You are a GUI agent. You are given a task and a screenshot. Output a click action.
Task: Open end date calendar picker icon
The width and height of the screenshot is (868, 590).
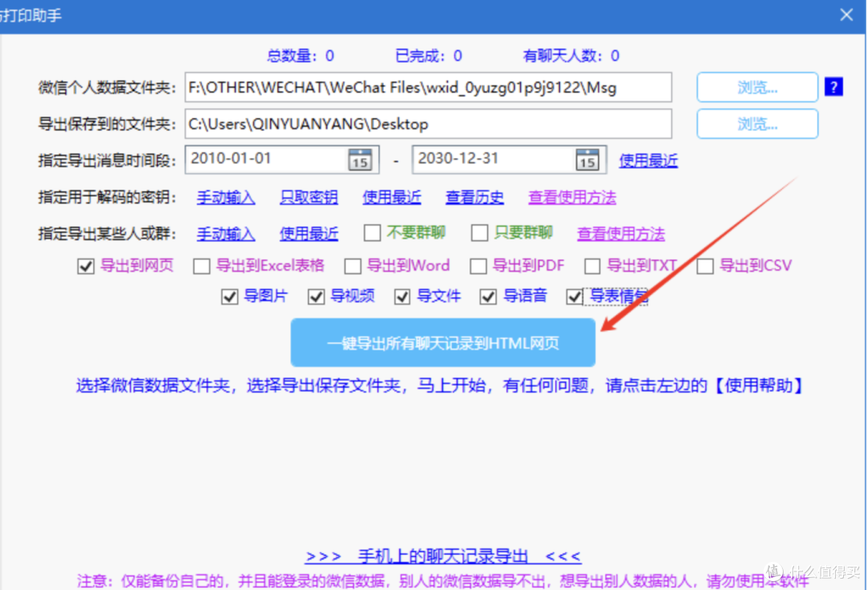click(x=588, y=160)
